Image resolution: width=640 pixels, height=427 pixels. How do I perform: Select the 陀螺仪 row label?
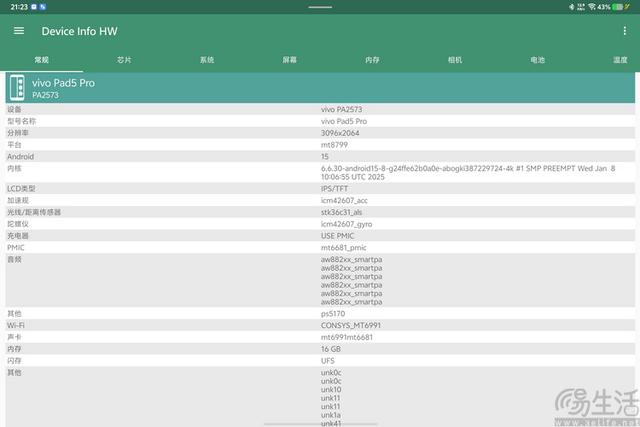click(x=18, y=224)
